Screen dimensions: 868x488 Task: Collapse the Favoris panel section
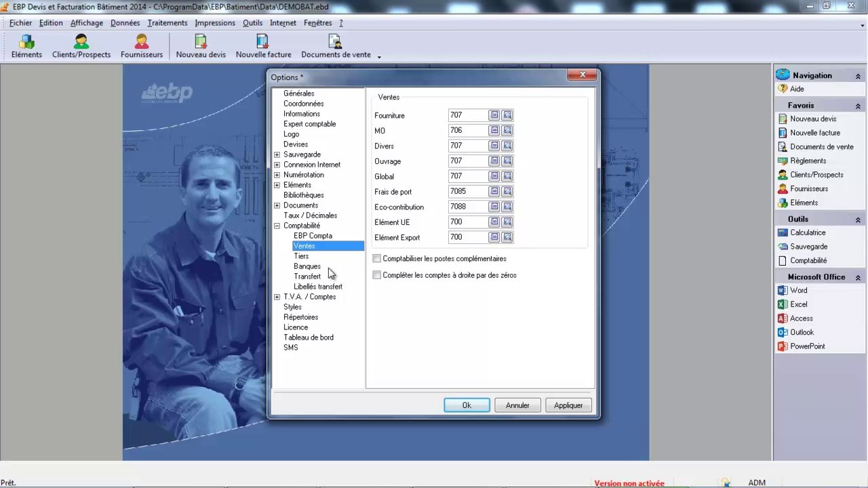coord(858,106)
